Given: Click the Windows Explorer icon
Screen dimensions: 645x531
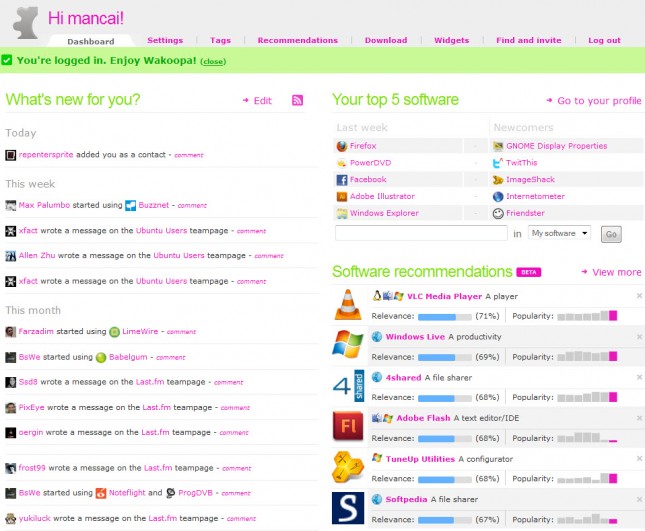Looking at the screenshot, I should click(x=341, y=213).
